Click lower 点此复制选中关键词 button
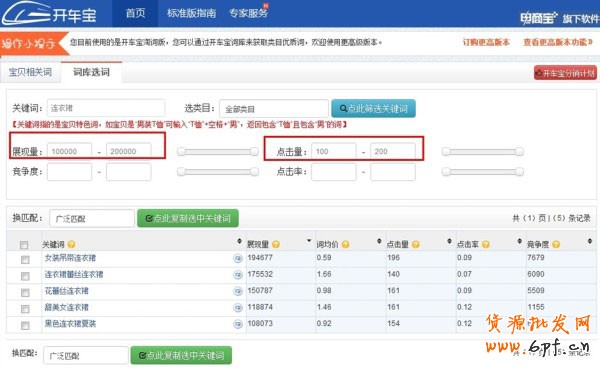 tap(181, 355)
